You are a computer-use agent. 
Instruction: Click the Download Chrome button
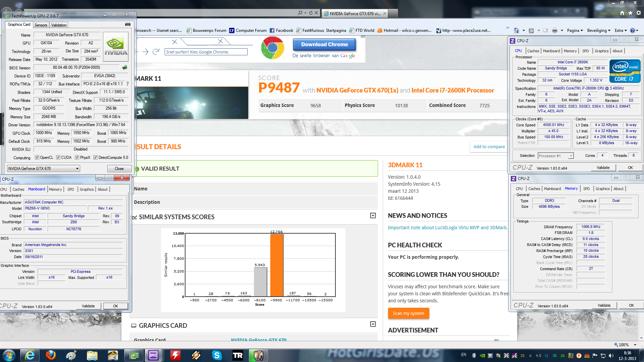(324, 45)
